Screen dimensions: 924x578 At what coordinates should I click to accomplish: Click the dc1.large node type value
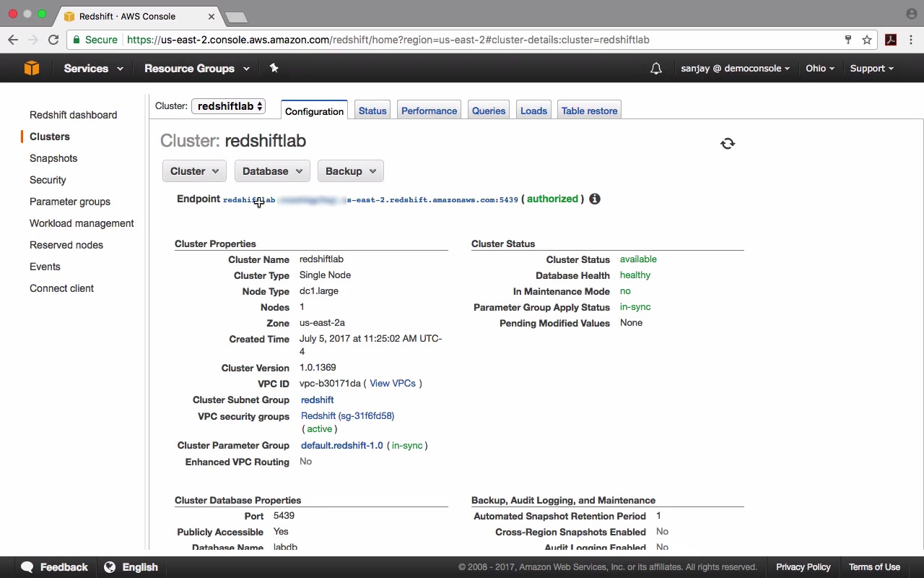pos(319,291)
